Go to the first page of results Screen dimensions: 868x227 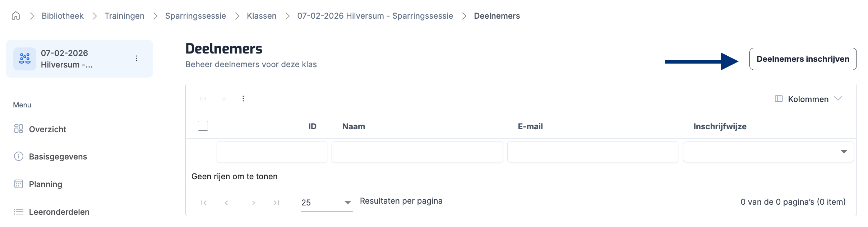tap(204, 203)
